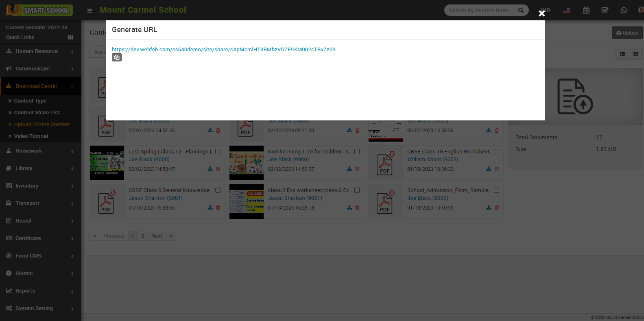Viewport: 644px width, 321px height.
Task: Tick the CBSE Class 10 English Worksheet checkbox
Action: click(x=496, y=152)
